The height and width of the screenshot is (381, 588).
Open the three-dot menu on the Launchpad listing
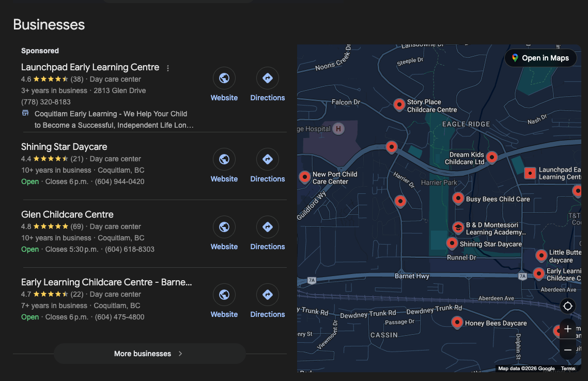point(167,68)
